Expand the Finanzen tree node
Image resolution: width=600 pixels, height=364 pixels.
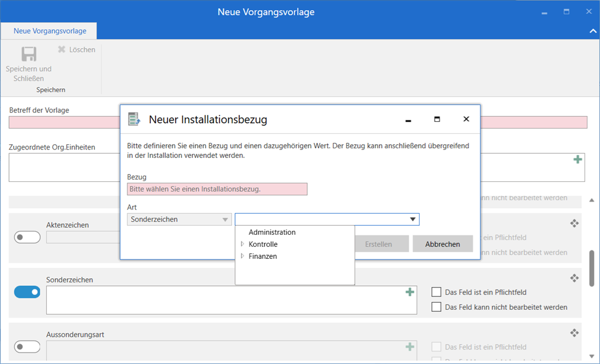pos(242,256)
